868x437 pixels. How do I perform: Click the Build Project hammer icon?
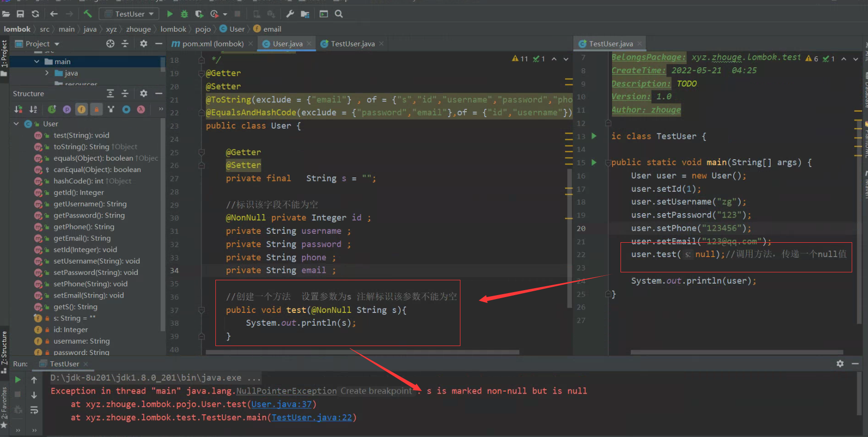point(87,14)
